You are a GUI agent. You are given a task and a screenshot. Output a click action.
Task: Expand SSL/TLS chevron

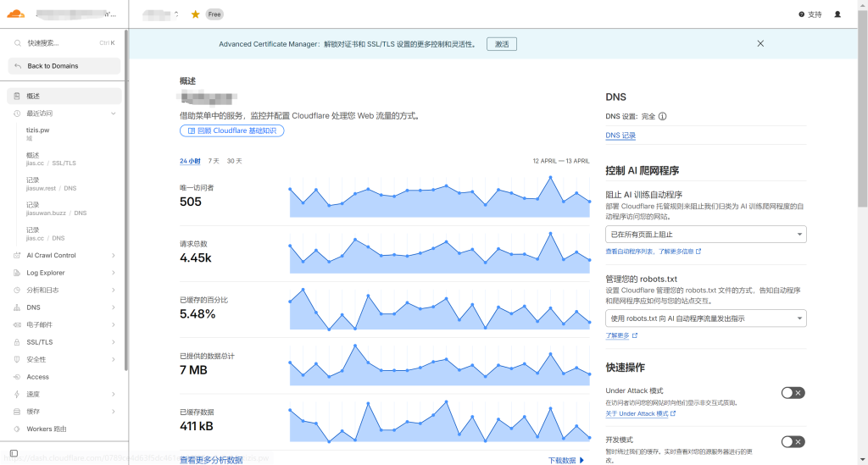[x=113, y=342]
